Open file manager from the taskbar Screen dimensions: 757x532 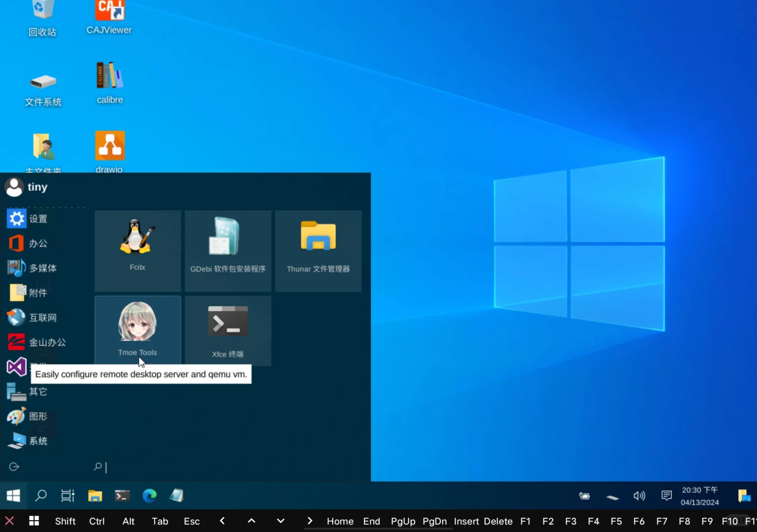(95, 496)
